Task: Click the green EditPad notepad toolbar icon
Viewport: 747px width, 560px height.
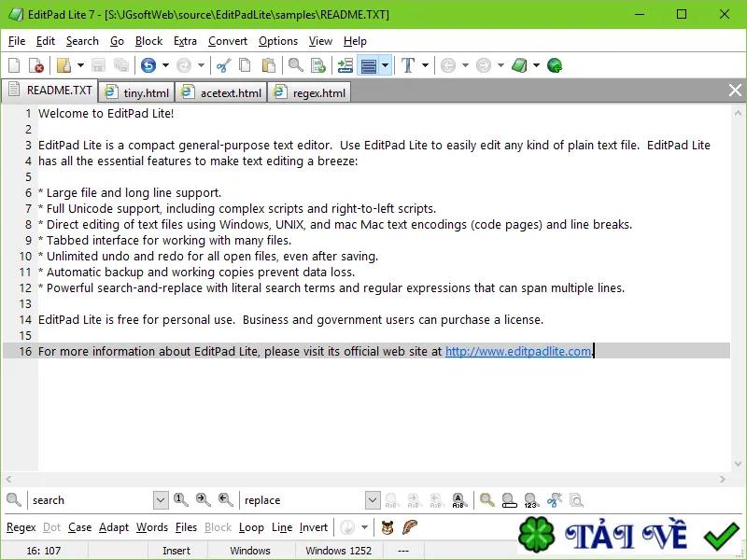Action: coord(519,65)
